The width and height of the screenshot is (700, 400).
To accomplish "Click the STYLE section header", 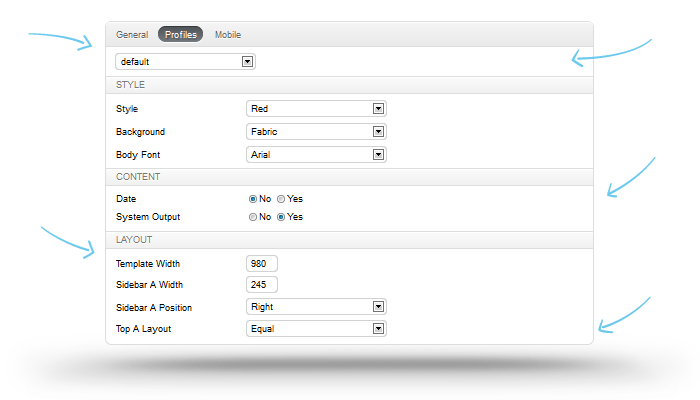I will [131, 85].
